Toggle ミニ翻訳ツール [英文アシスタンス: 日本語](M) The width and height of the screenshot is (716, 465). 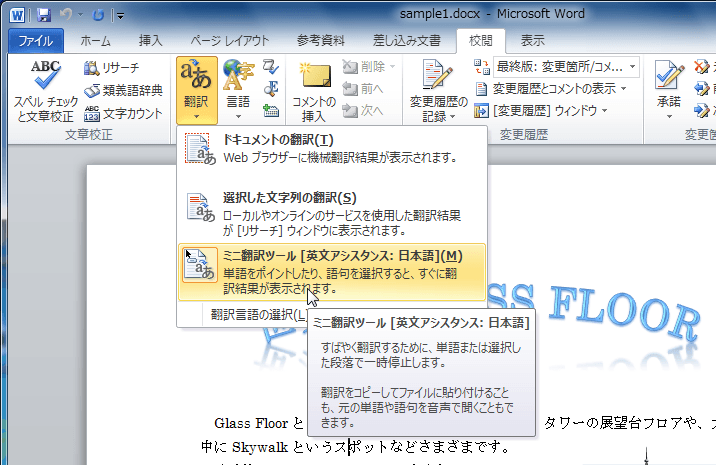coord(332,272)
